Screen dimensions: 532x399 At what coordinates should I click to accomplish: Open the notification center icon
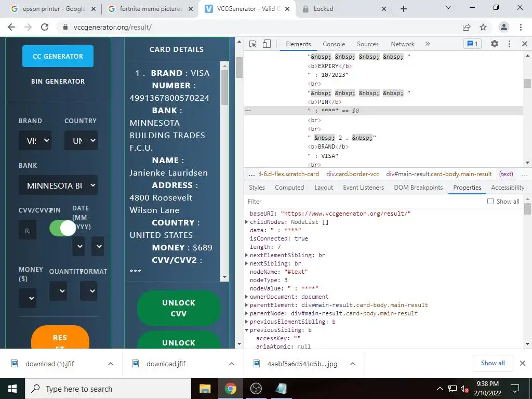click(515, 389)
